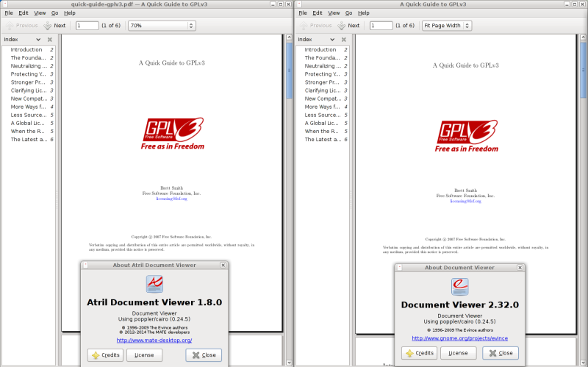Click scroll-up arrow in Evince scrollbar
The height and width of the screenshot is (367, 588).
click(583, 38)
